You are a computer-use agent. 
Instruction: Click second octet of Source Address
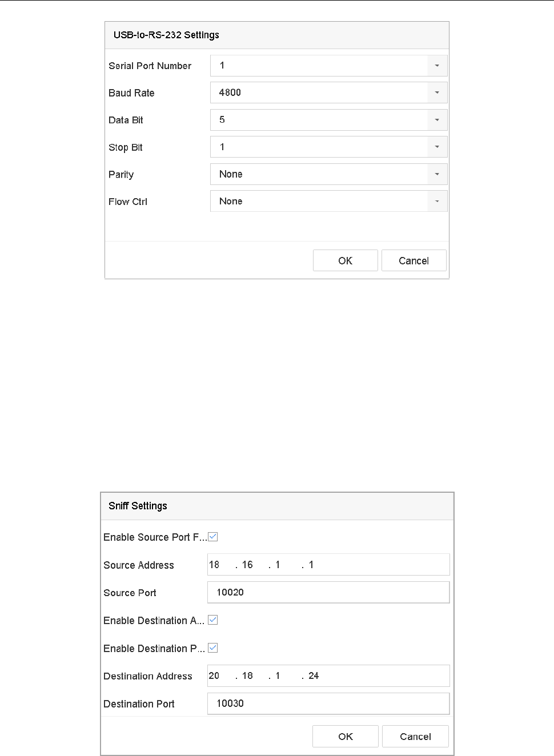coord(247,565)
